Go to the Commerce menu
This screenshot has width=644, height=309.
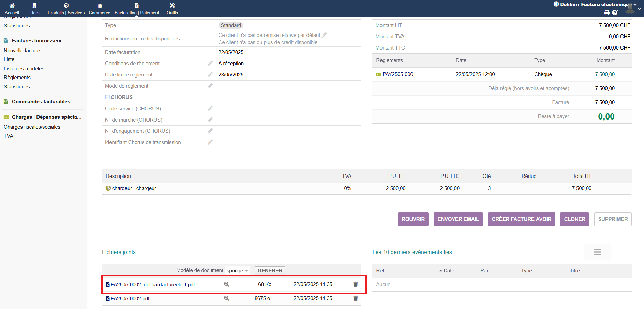(x=100, y=9)
